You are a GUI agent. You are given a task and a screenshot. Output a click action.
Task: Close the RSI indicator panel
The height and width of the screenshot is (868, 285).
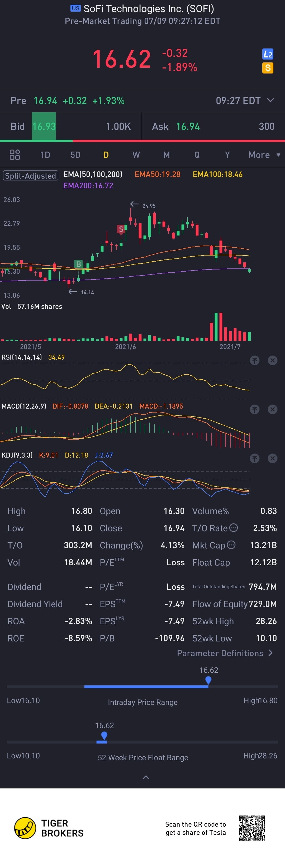click(x=273, y=361)
